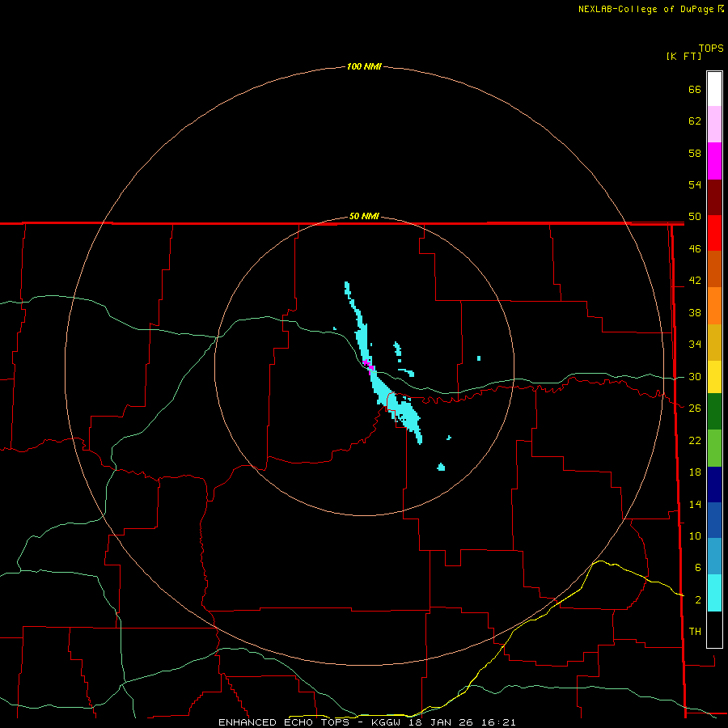The image size is (728, 728).
Task: Click the light blue legend swatch between 10 and 6
Action: pyautogui.click(x=714, y=557)
